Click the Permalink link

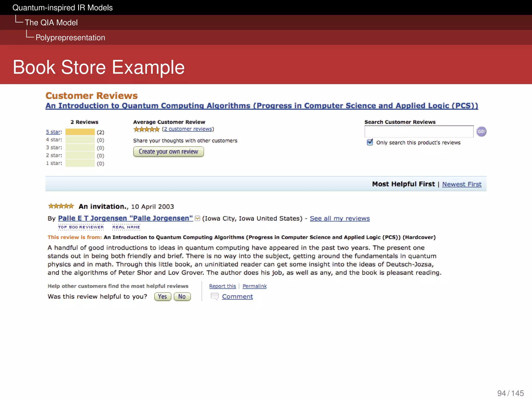click(x=255, y=286)
